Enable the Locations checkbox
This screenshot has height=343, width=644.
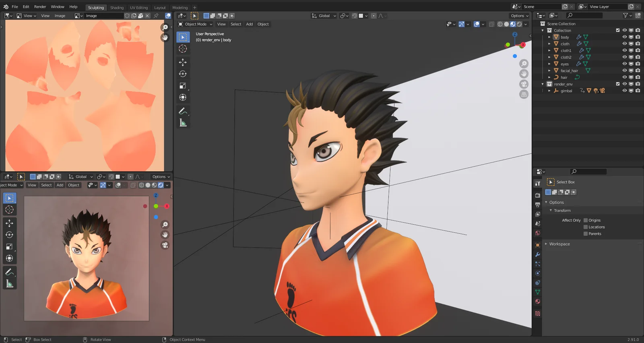[586, 227]
